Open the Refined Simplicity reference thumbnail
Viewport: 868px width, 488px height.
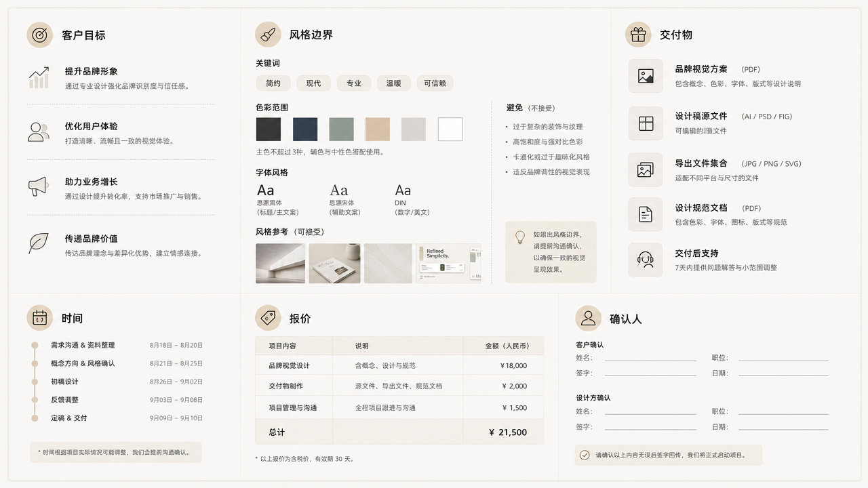coord(448,264)
